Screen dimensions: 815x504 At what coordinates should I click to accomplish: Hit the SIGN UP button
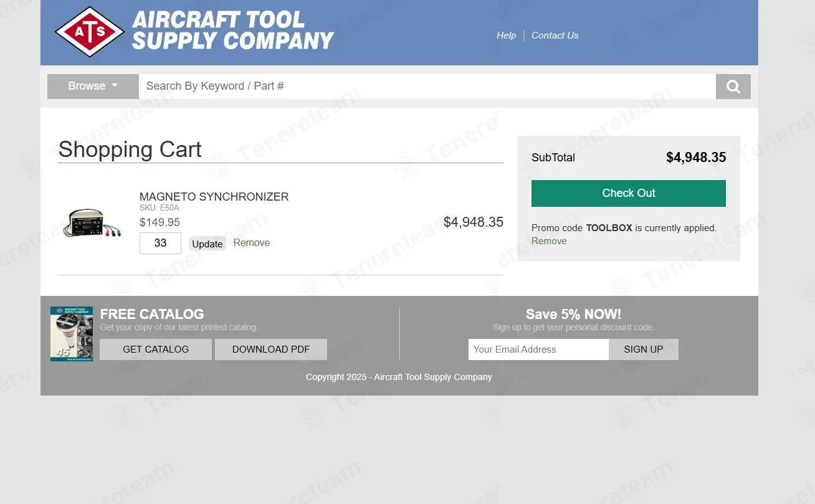[x=643, y=349]
